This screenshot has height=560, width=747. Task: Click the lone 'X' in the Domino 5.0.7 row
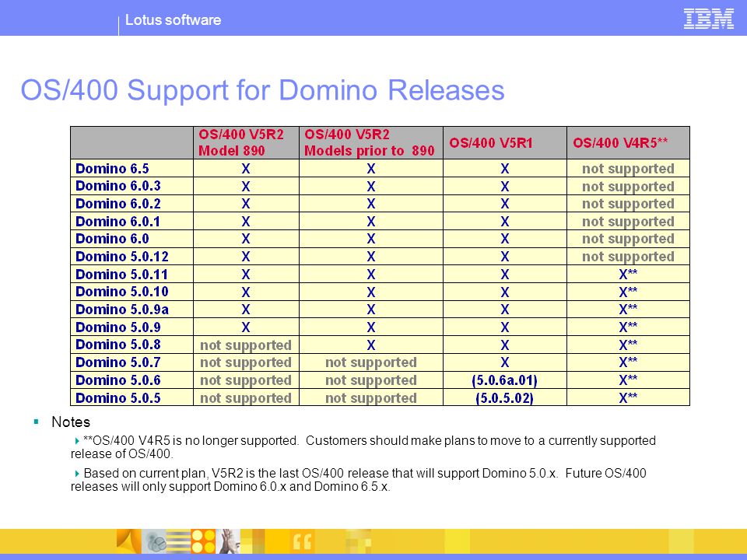pos(504,362)
